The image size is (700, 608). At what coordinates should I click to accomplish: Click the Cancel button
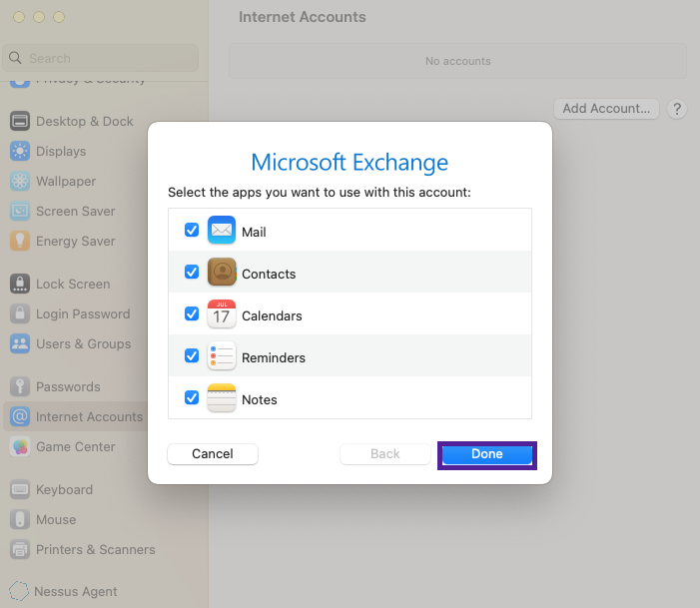[213, 454]
